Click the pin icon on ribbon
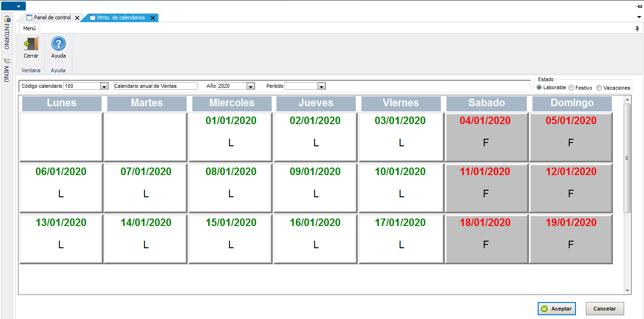 coord(637,29)
